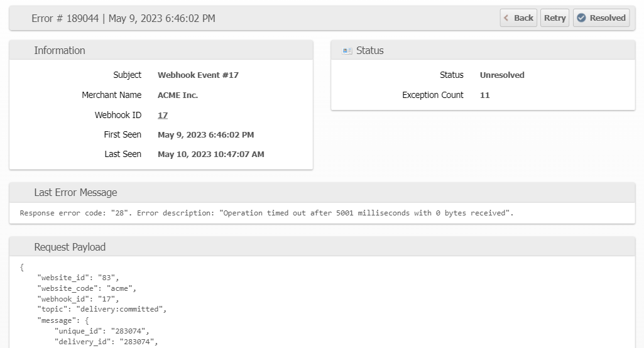Click the Unresolved status value
The image size is (644, 348).
(502, 75)
